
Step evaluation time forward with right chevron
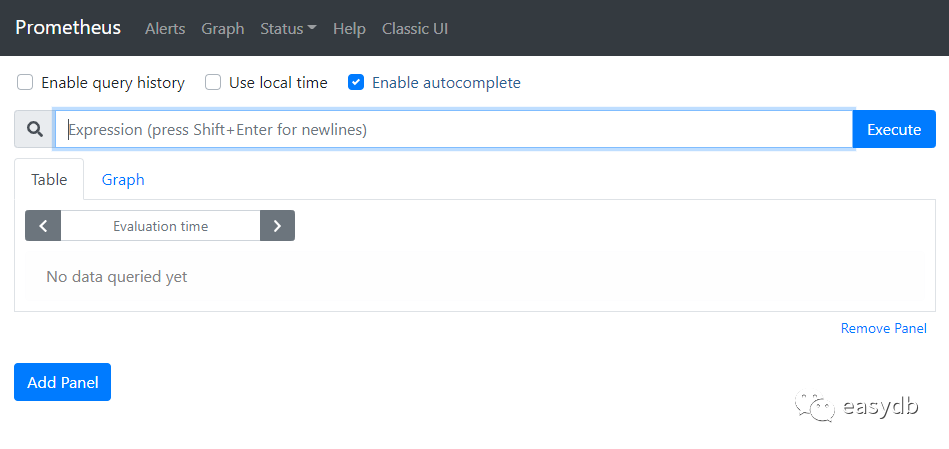(x=277, y=226)
